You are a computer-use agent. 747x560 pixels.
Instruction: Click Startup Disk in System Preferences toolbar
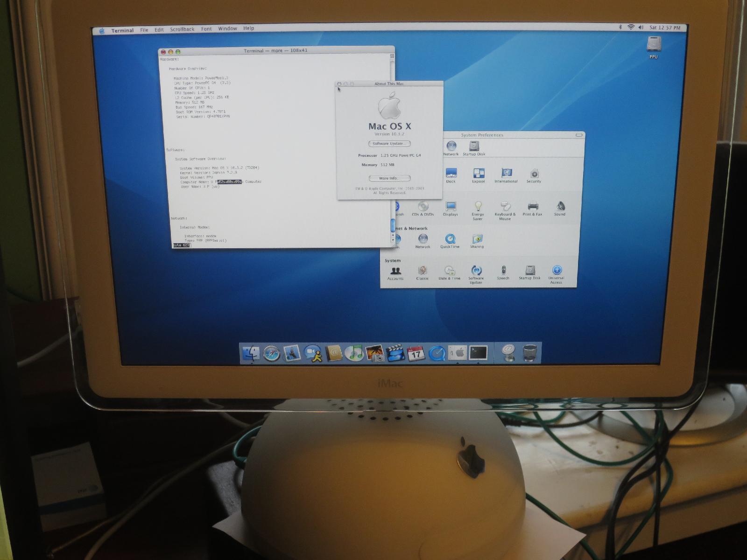tap(474, 148)
